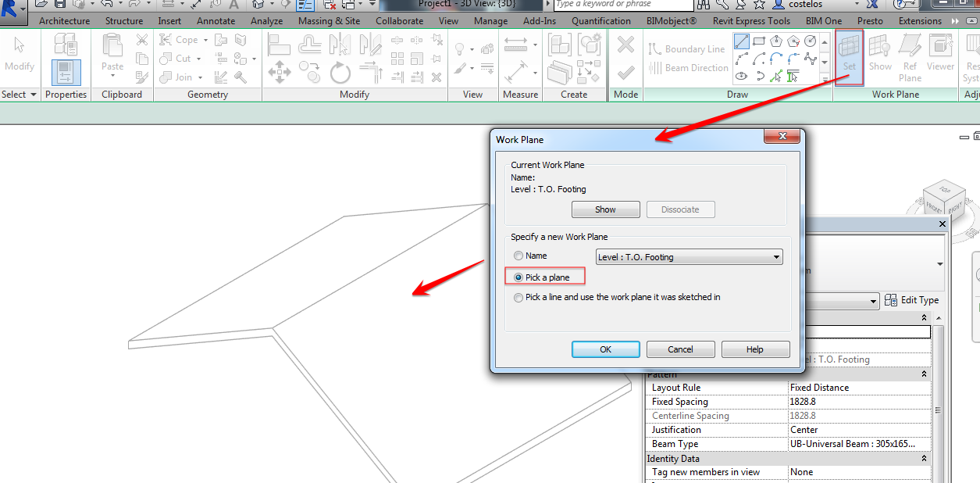Click the Rectangle tool in the Draw panel

759,41
